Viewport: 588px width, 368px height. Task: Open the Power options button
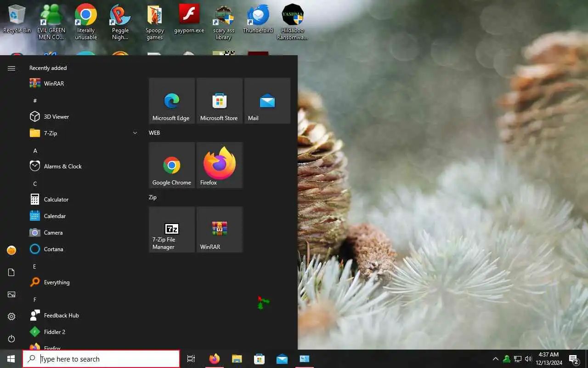point(11,339)
